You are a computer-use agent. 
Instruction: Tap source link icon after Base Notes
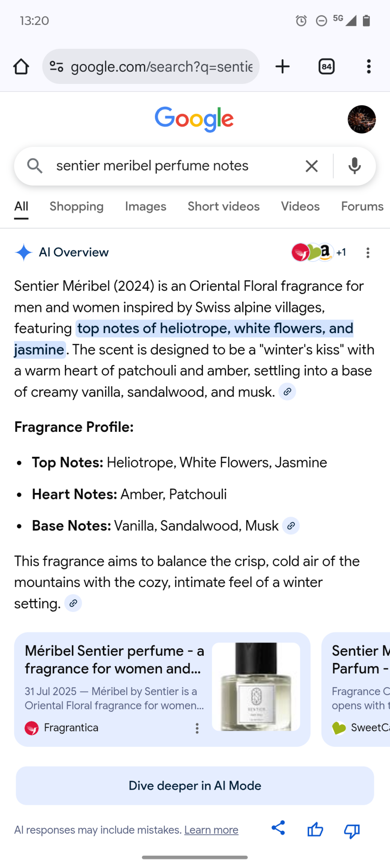pos(291,526)
